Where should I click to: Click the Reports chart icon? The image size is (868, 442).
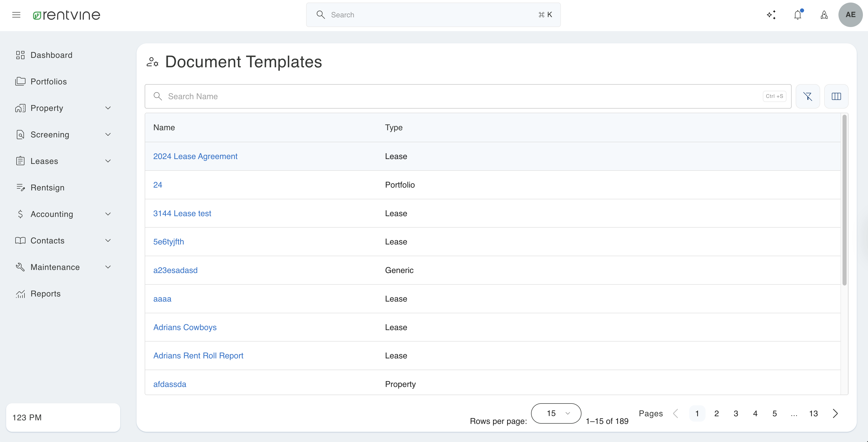point(21,294)
